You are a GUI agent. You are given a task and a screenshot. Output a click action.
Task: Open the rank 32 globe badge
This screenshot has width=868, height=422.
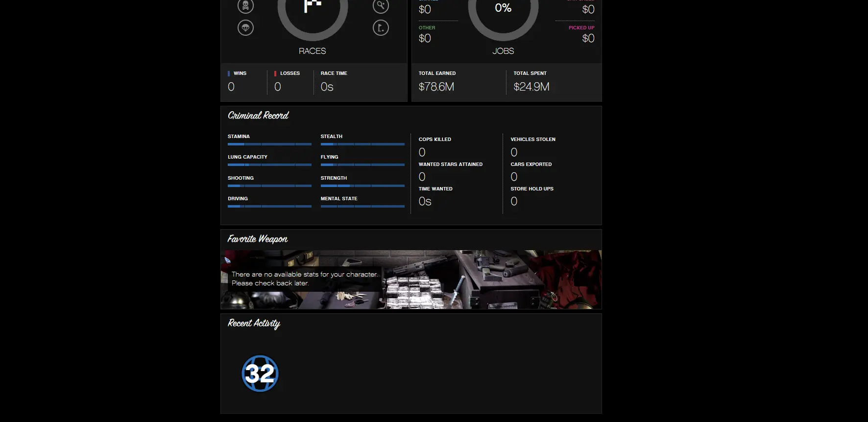[x=260, y=374]
